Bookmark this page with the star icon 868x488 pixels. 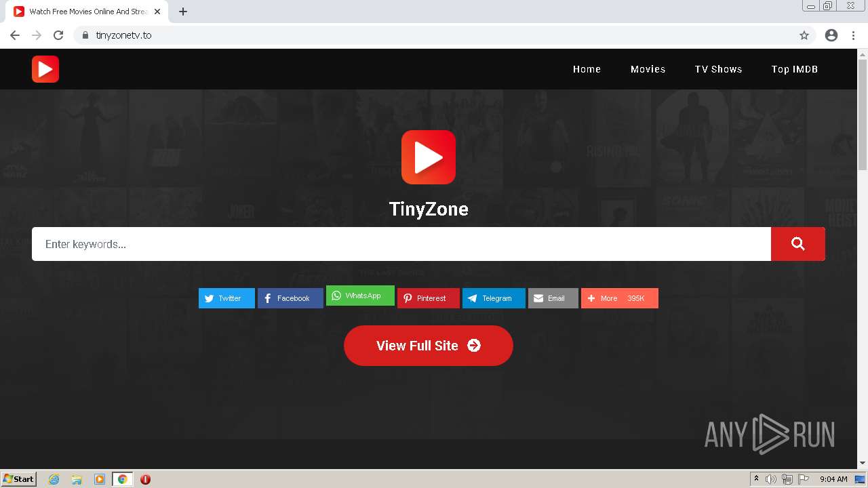point(804,35)
